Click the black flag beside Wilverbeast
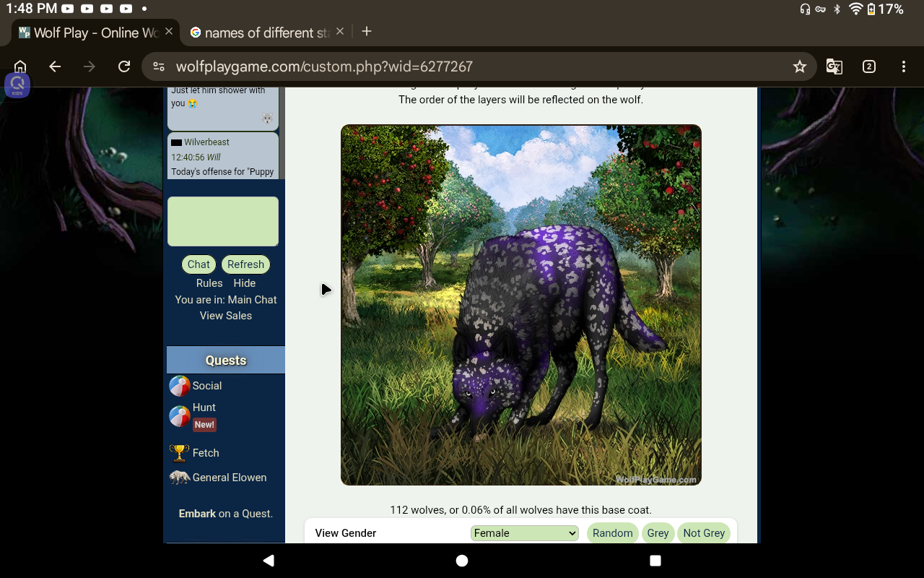Image resolution: width=924 pixels, height=578 pixels. pos(176,143)
